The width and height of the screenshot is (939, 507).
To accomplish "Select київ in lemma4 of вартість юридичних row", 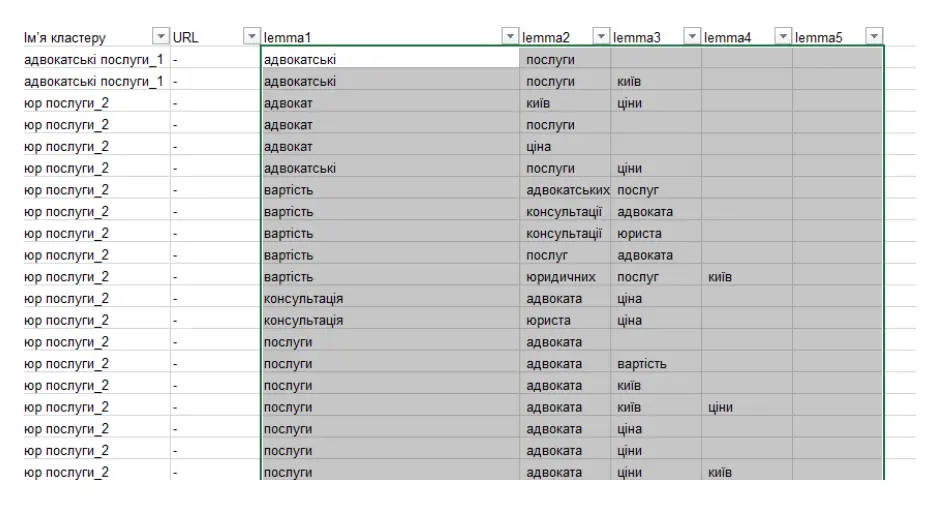I will (x=747, y=277).
